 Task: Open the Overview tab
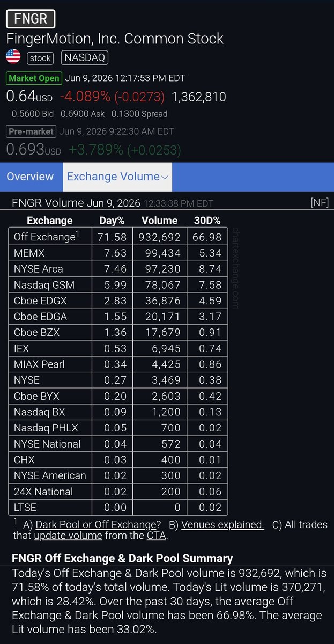pyautogui.click(x=30, y=177)
